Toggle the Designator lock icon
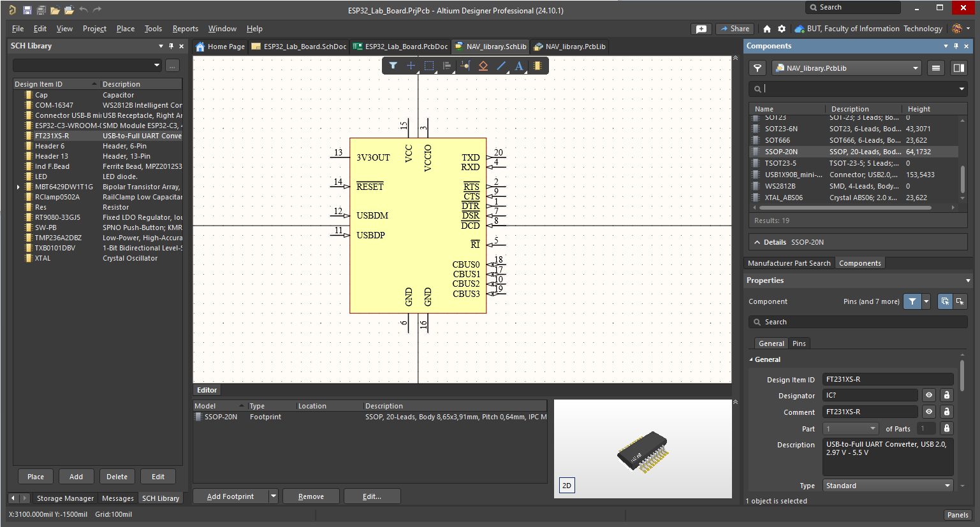Viewport: 980px width, 527px height. 947,395
